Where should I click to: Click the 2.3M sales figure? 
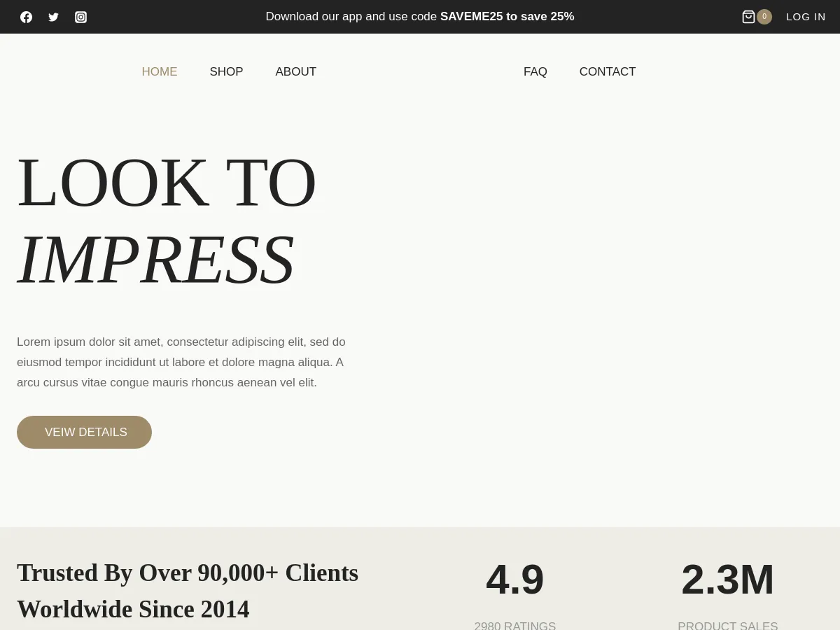(x=727, y=580)
